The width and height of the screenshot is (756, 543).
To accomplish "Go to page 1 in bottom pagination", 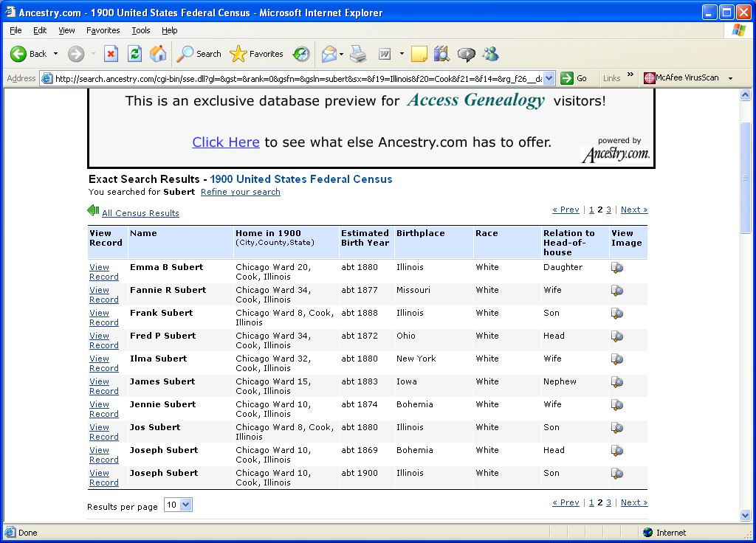I will pyautogui.click(x=591, y=502).
